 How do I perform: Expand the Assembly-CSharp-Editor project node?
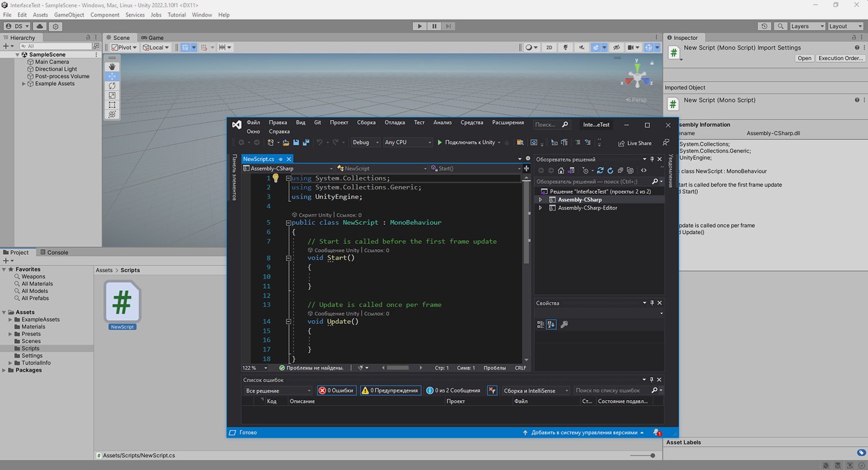(541, 208)
